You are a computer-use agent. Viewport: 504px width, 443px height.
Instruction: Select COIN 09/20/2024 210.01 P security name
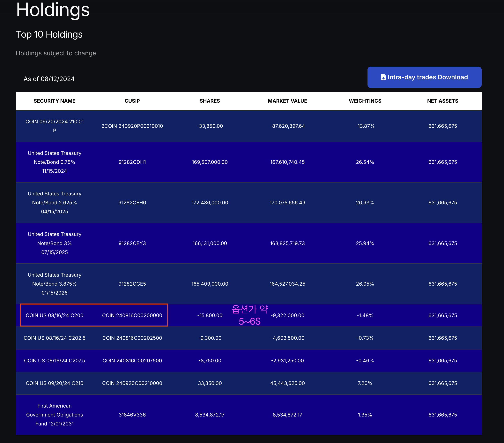[x=55, y=126]
